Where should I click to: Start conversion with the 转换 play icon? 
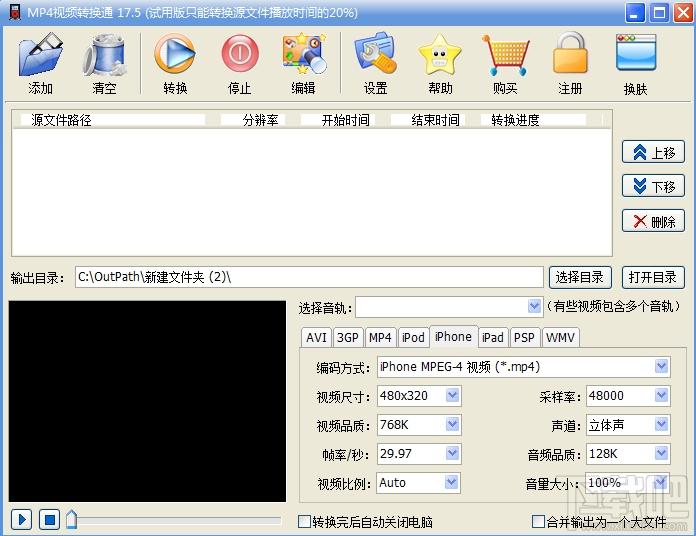[175, 54]
